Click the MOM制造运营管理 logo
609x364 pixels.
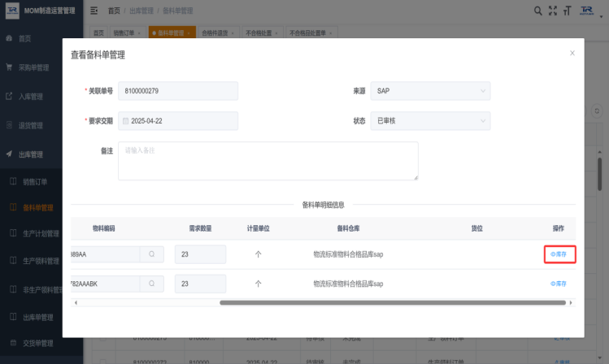pos(41,11)
